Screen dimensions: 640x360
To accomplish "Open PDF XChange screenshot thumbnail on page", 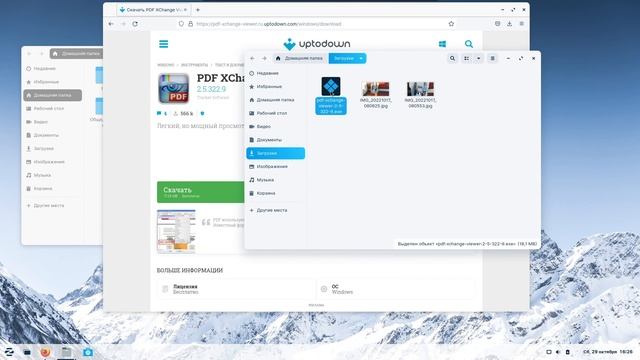I will [x=176, y=231].
